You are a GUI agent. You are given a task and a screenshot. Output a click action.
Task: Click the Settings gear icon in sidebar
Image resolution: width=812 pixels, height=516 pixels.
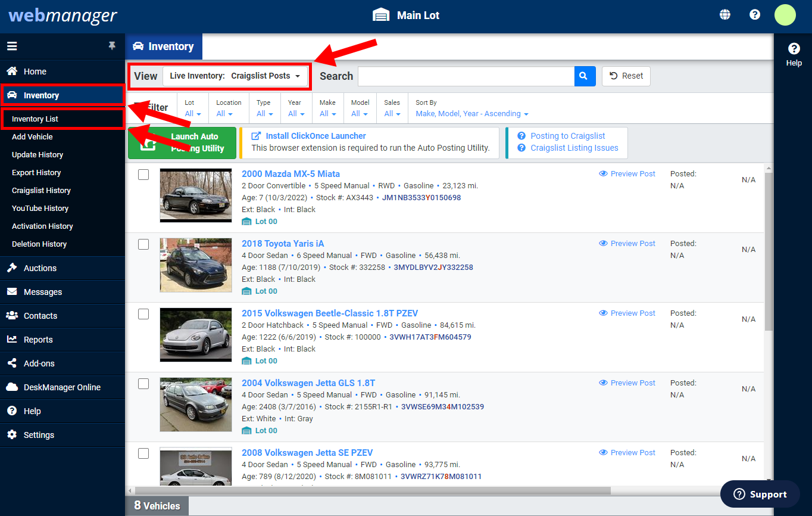click(12, 434)
